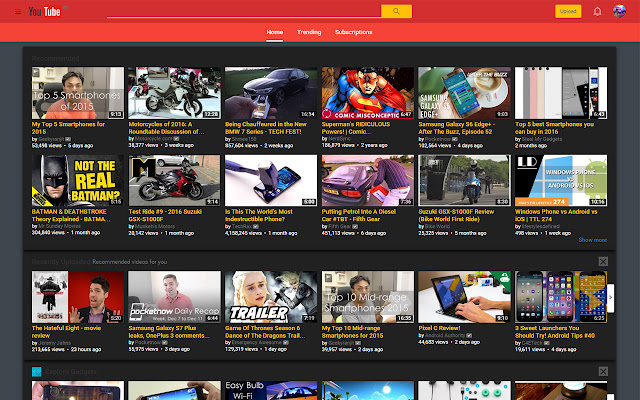Click title 'Test Ride #9 - 2016 Suzuki GSX-S1000F'

point(165,215)
